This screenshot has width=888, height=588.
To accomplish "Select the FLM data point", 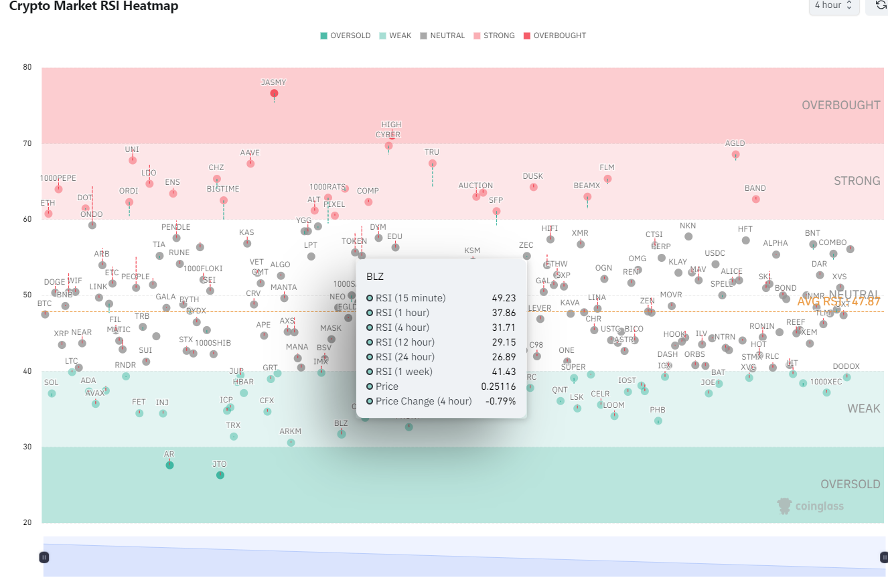I will [607, 179].
